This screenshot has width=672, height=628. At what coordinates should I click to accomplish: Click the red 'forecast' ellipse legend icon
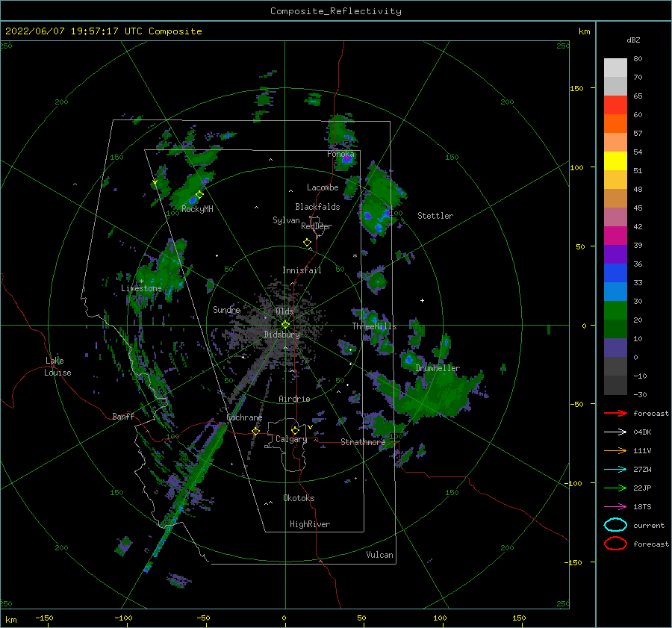pyautogui.click(x=615, y=544)
